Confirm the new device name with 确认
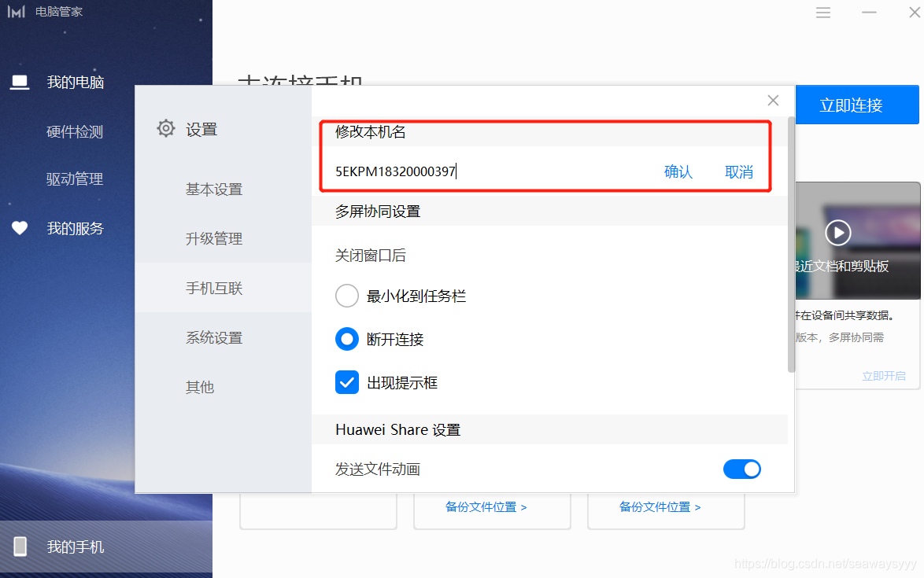 tap(678, 172)
